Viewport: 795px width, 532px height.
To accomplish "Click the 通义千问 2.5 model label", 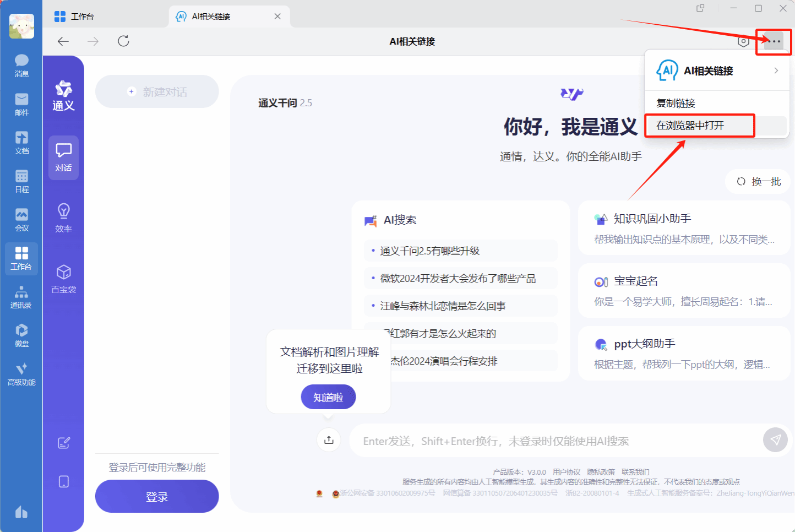I will (285, 102).
